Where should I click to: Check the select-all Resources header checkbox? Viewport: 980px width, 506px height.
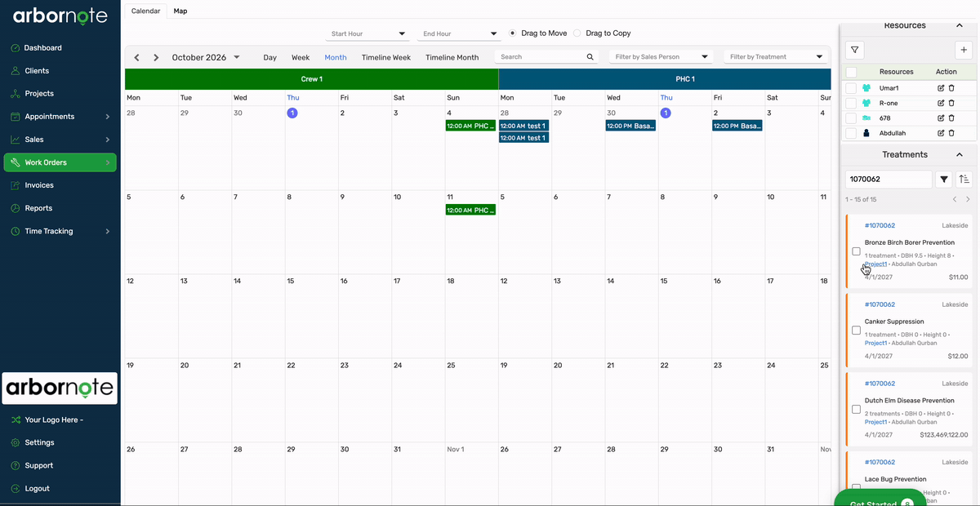(x=851, y=73)
